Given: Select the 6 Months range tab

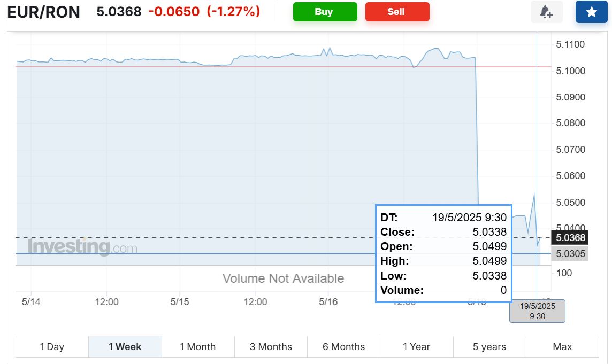Looking at the screenshot, I should click(343, 347).
